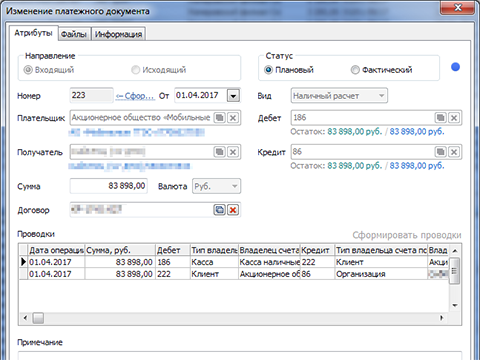The height and width of the screenshot is (360, 480).
Task: Select the Входящий direction radio button
Action: (x=28, y=70)
